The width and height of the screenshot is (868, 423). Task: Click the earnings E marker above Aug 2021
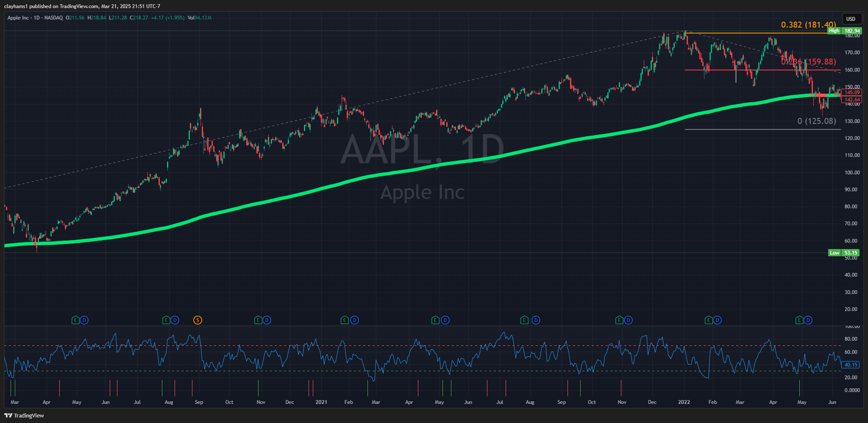(525, 320)
